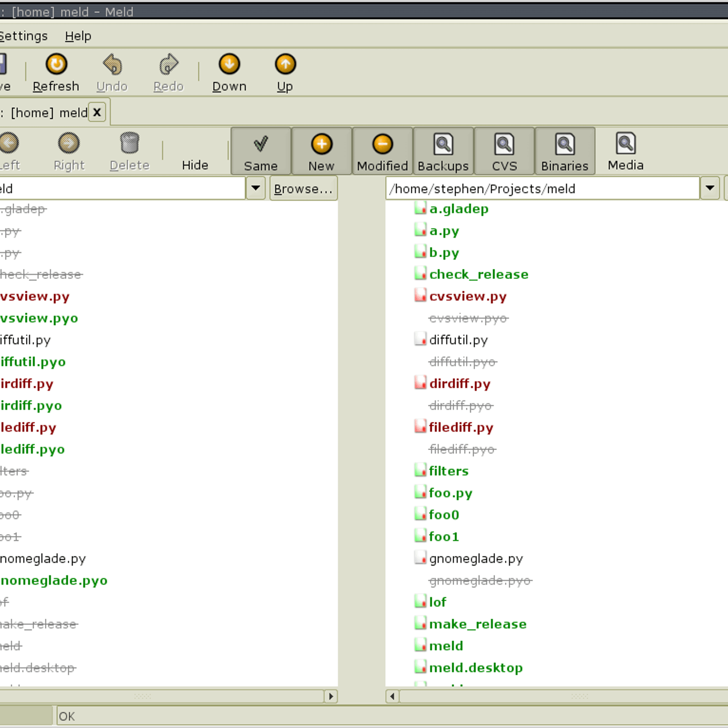This screenshot has height=728, width=728.
Task: Click the meld.desktop file icon
Action: pos(420,667)
